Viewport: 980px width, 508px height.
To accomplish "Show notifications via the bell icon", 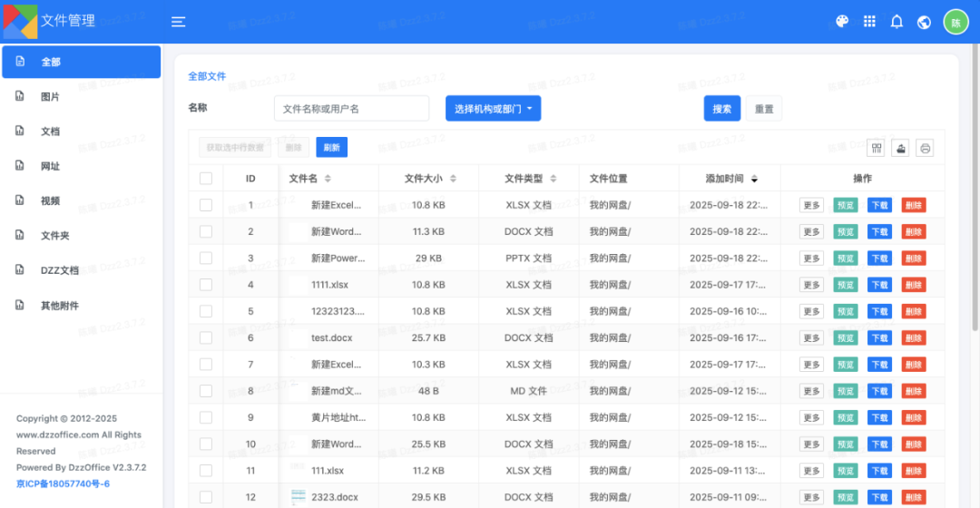I will tap(897, 22).
